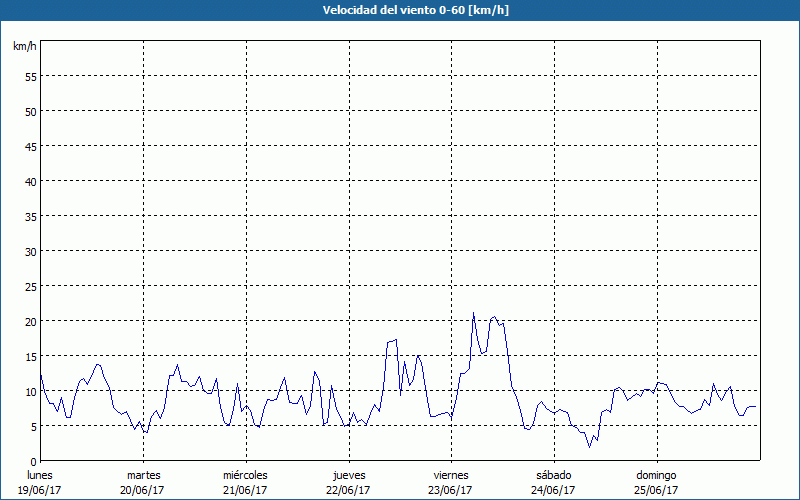
Task: Click the "lunes" day label
Action: 40,475
